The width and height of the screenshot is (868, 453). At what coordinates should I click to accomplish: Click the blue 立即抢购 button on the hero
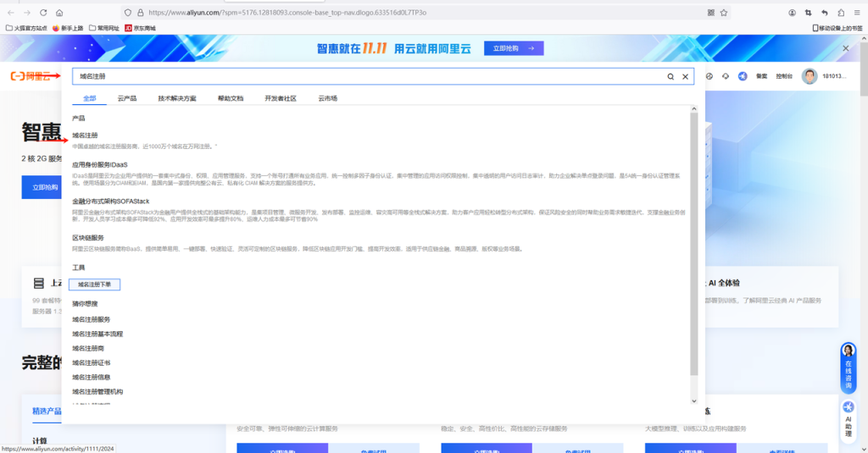coord(42,187)
